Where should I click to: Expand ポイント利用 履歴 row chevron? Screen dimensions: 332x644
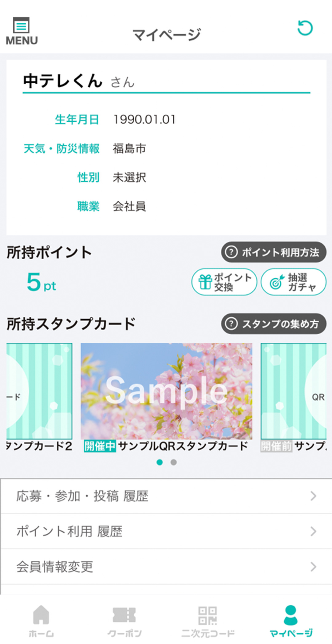[313, 531]
